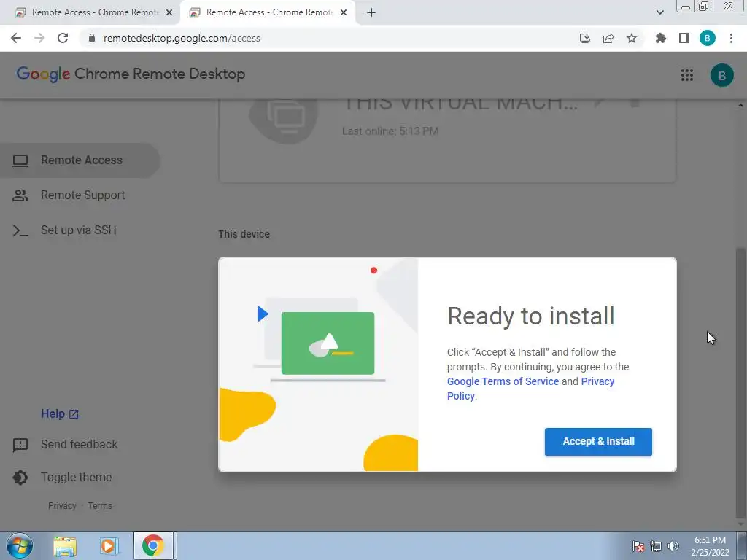Click the 'Last online: 5:13 PM' text
Screen dimensions: 747x560
click(x=390, y=131)
